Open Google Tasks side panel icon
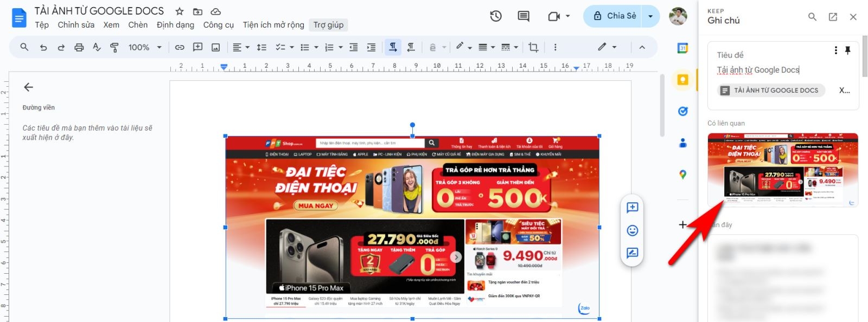The image size is (868, 322). 683,111
